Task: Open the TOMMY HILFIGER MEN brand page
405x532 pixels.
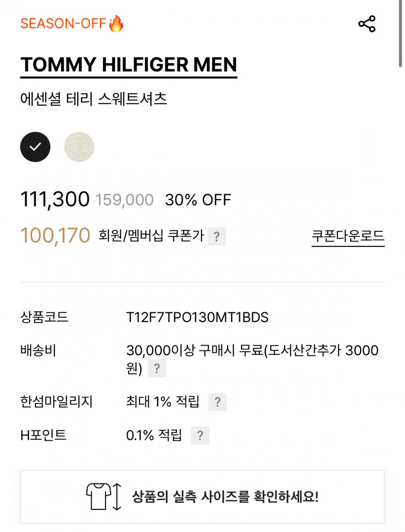Action: (x=129, y=65)
